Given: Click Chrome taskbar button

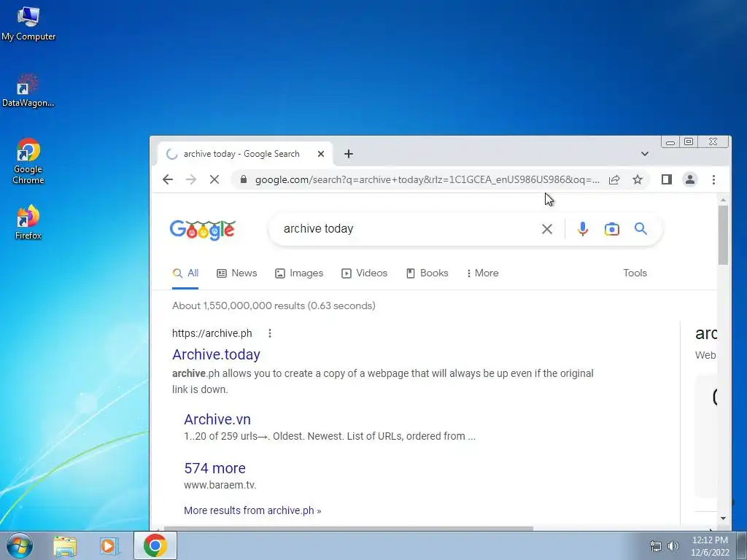Looking at the screenshot, I should [x=155, y=545].
